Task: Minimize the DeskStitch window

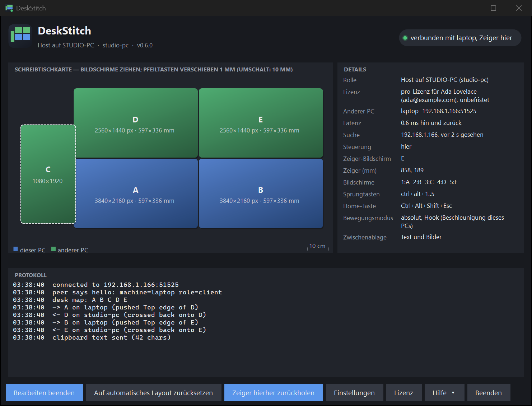Action: 468,8
